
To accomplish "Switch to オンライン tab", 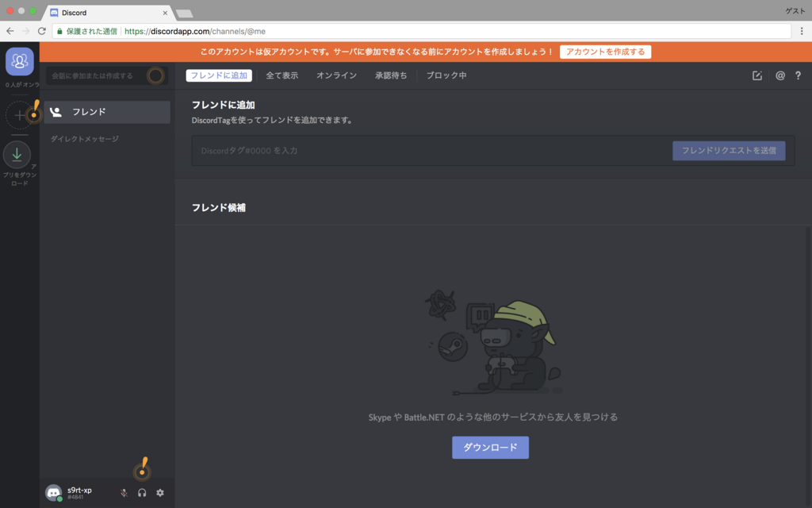I will (336, 75).
